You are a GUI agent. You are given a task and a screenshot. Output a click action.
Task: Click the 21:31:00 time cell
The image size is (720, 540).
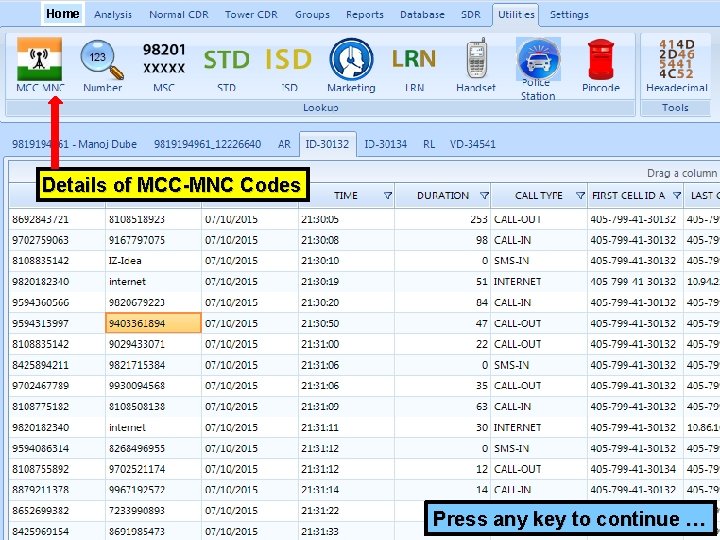tap(346, 344)
